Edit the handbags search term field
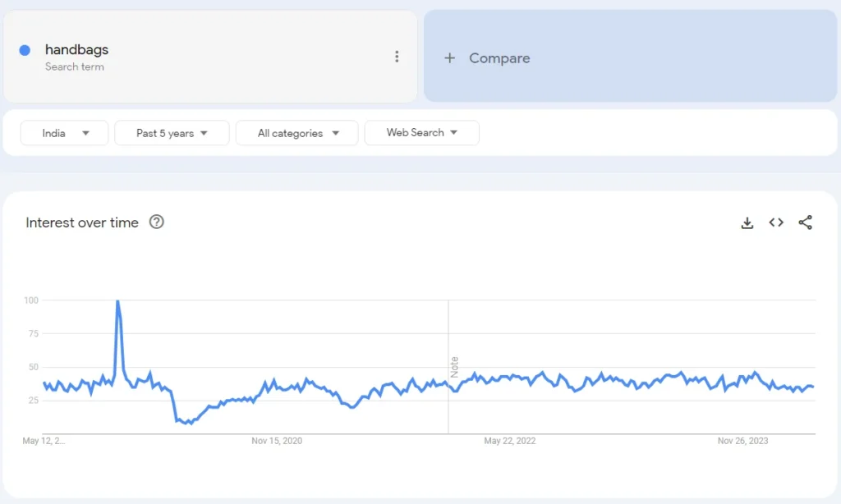 pyautogui.click(x=77, y=50)
